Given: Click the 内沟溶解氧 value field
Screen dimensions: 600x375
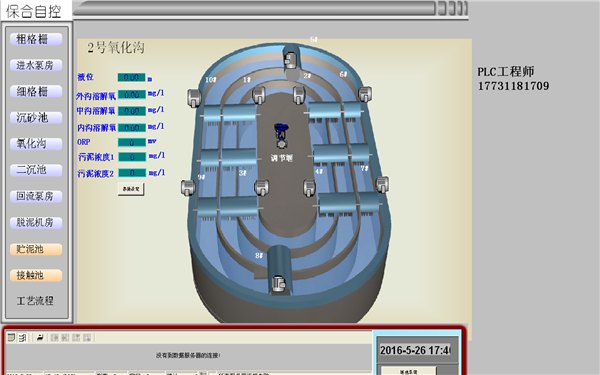Looking at the screenshot, I should coord(132,127).
